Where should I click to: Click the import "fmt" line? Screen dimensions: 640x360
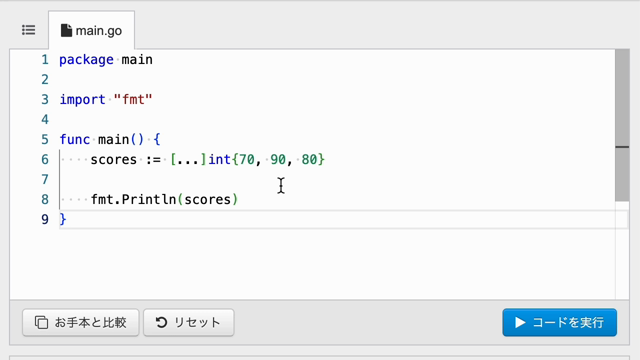106,100
